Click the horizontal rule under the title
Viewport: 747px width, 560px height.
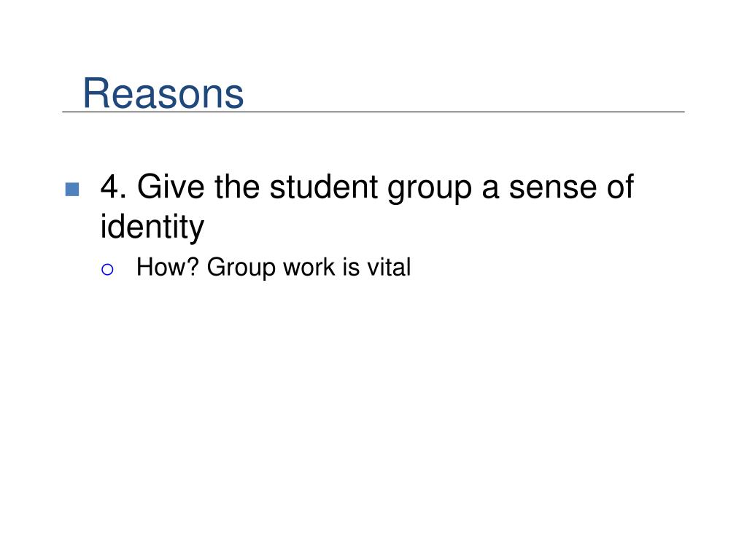373,112
